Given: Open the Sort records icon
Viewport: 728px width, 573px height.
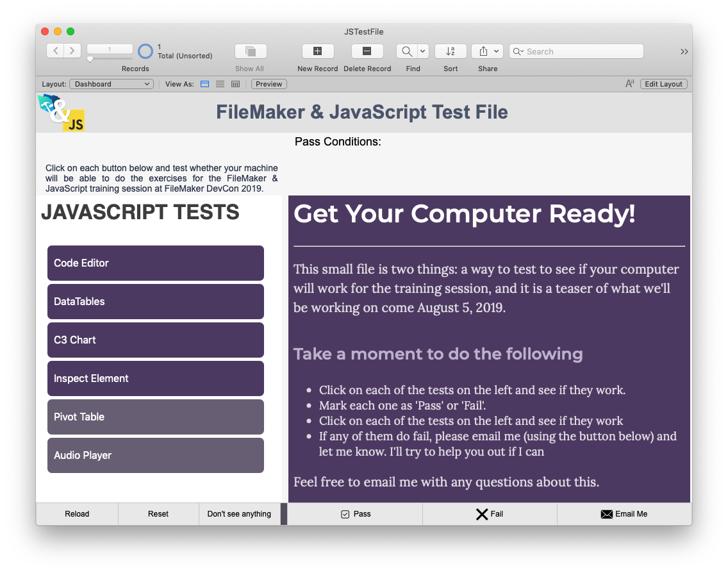Looking at the screenshot, I should [451, 51].
